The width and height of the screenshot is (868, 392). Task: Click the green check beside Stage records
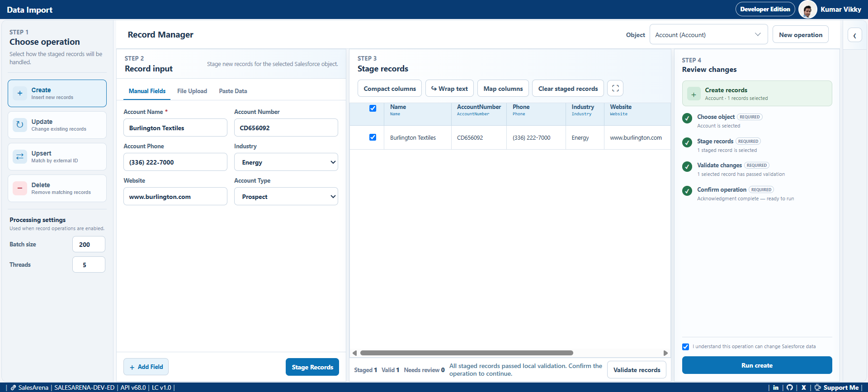coord(687,142)
